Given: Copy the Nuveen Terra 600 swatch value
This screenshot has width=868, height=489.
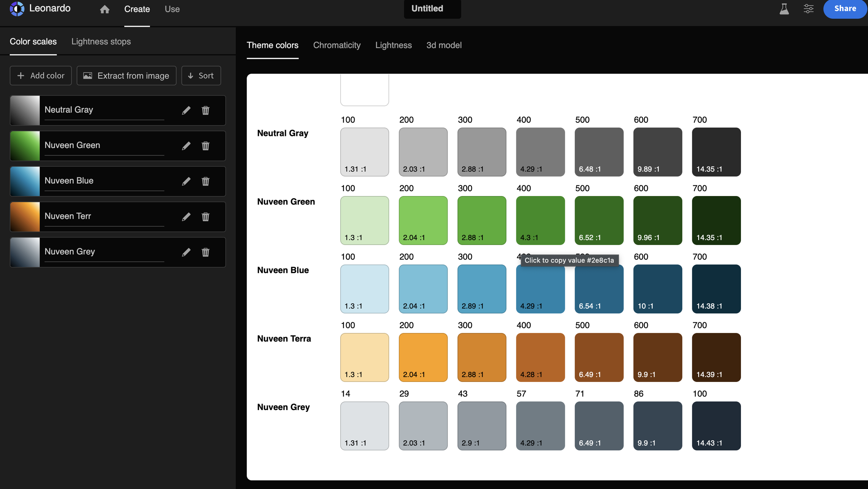Looking at the screenshot, I should 658,357.
